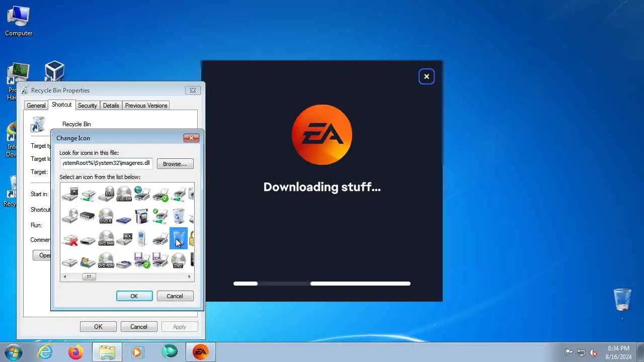The image size is (644, 362).
Task: Select the network drive icon with green cable
Action: (x=88, y=195)
